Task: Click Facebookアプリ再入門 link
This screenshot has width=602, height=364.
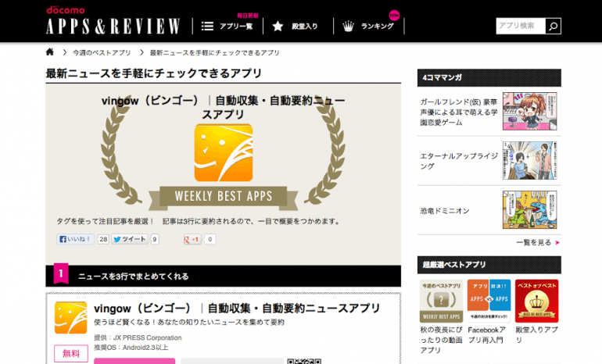Action: [x=487, y=335]
